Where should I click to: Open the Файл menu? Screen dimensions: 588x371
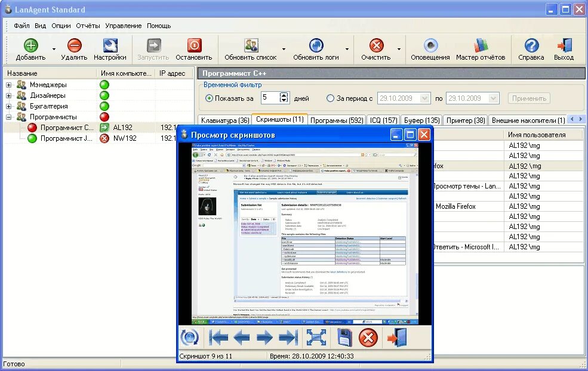tap(21, 26)
